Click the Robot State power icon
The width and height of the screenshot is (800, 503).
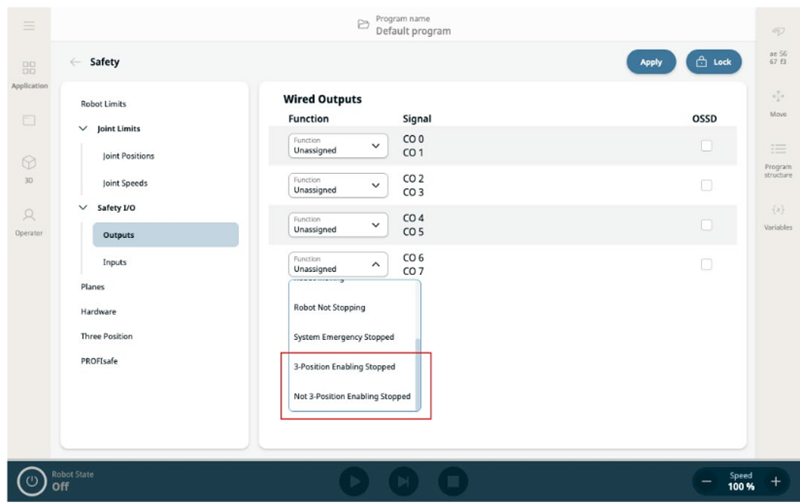pyautogui.click(x=32, y=481)
